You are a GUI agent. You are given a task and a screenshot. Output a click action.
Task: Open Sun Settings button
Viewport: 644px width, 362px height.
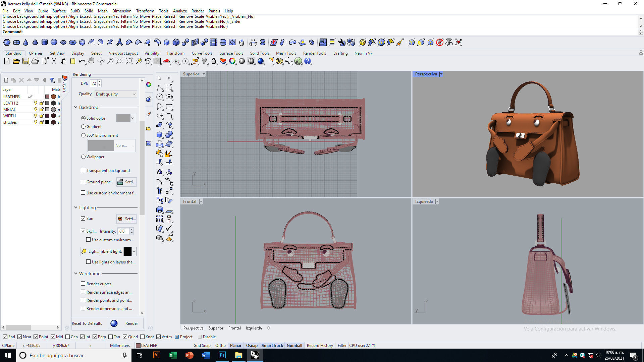click(126, 219)
